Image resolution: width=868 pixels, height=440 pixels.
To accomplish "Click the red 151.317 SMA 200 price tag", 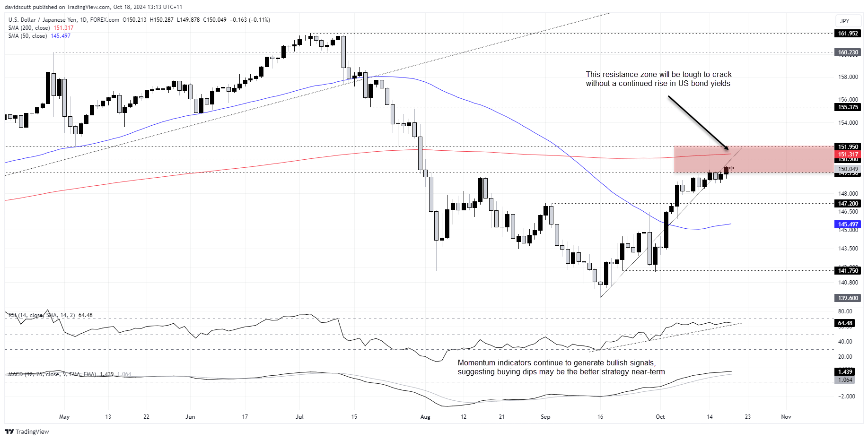I will pos(848,155).
